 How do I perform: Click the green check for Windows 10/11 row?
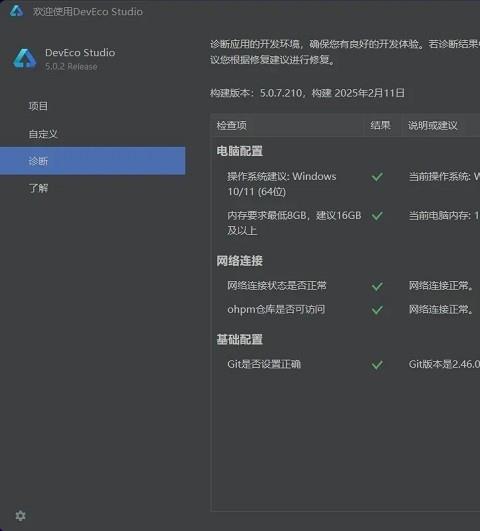377,176
